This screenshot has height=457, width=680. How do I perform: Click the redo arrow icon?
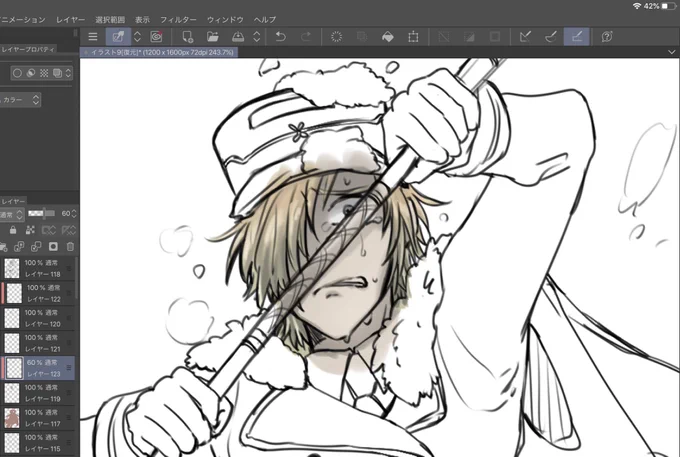point(306,37)
